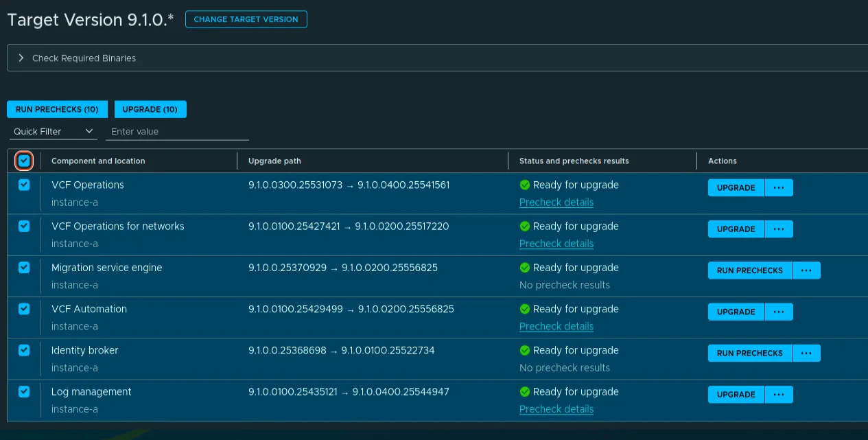868x440 pixels.
Task: Click Run Prechecks (10) button
Action: tap(57, 109)
